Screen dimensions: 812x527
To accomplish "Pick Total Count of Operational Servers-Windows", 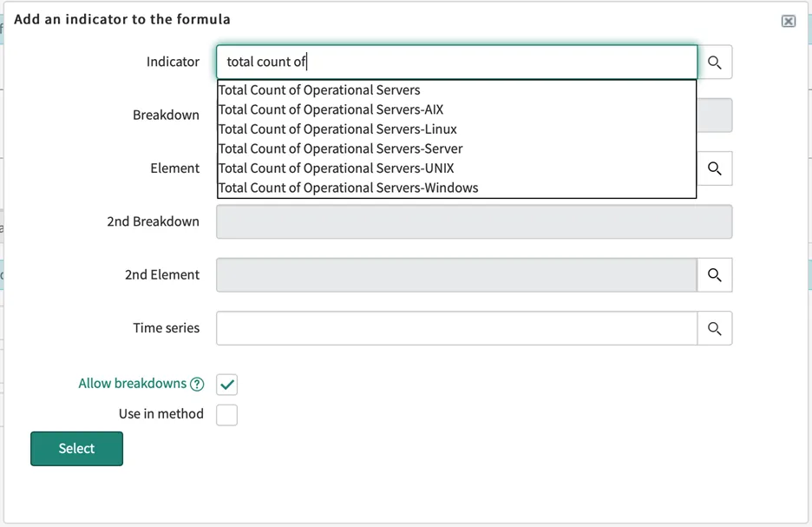I will pyautogui.click(x=348, y=188).
